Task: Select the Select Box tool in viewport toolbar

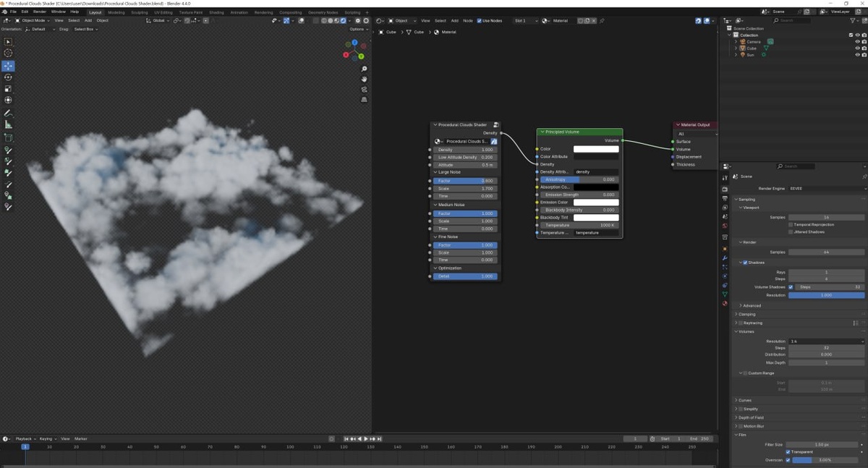Action: [x=8, y=42]
